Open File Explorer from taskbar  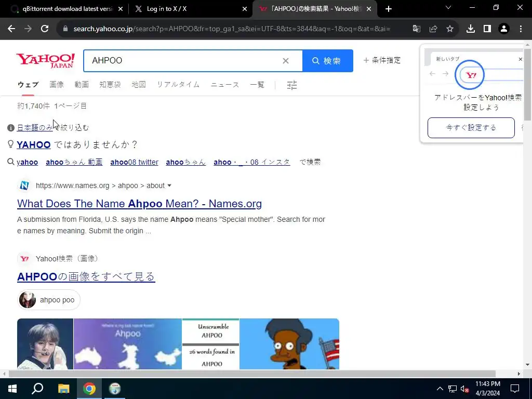pyautogui.click(x=63, y=389)
